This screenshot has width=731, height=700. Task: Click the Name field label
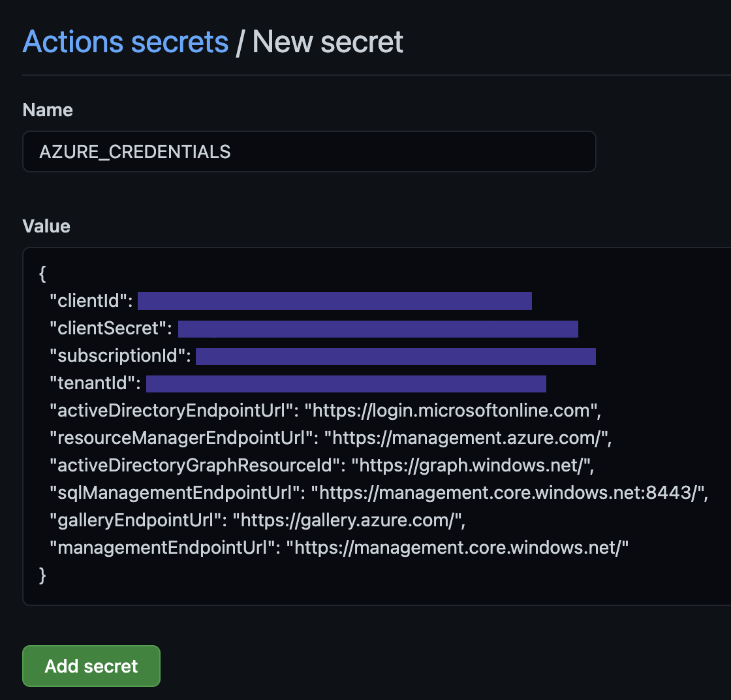click(48, 110)
